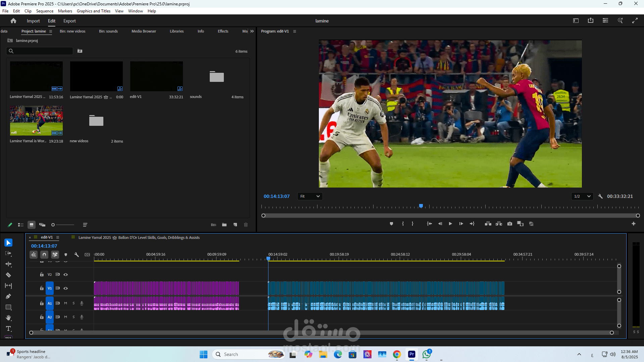The width and height of the screenshot is (644, 362).
Task: Export frame with camera icon
Action: (x=510, y=224)
